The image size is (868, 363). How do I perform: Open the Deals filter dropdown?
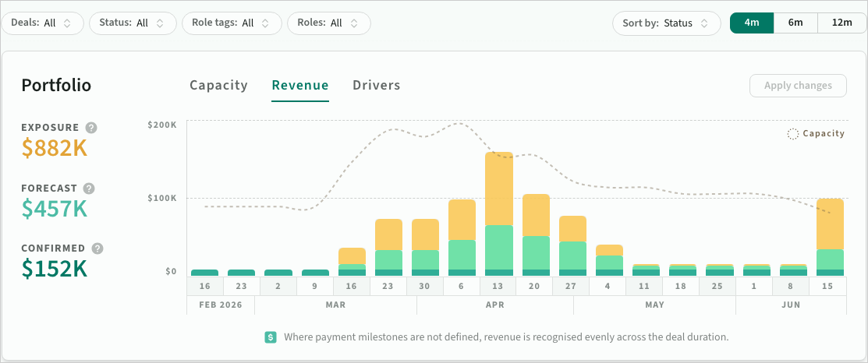tap(42, 23)
